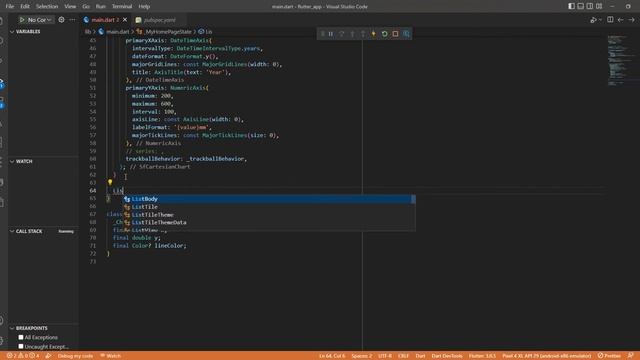Select ListTile autocomplete suggestion
This screenshot has height=360, width=640.
pos(269,207)
